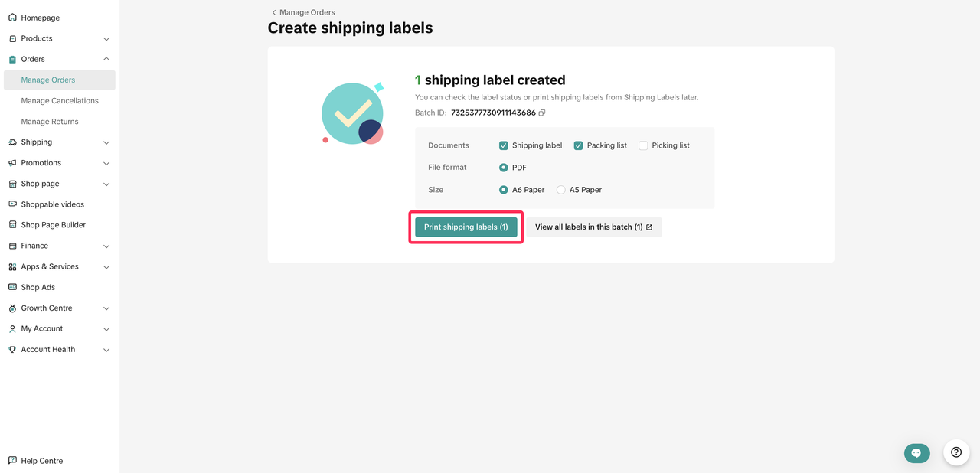
Task: Click the Shop Page Builder icon
Action: pos(12,225)
